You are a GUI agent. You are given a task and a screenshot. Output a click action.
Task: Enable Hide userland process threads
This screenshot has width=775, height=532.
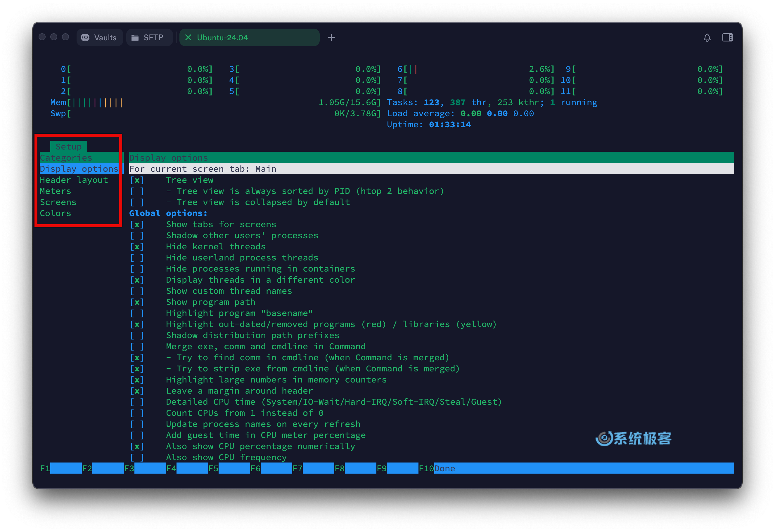point(137,258)
